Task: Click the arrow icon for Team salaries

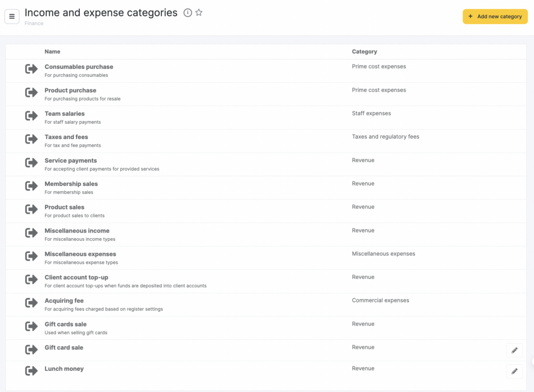Action: coord(31,116)
